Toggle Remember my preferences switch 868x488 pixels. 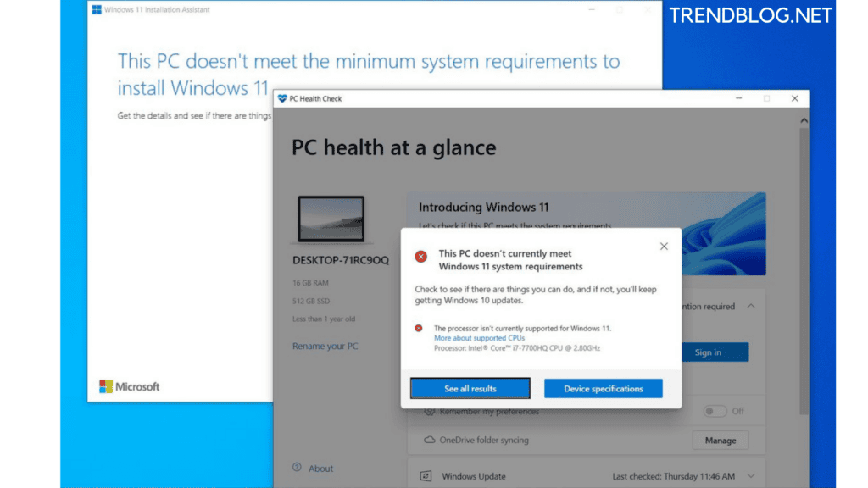coord(715,411)
